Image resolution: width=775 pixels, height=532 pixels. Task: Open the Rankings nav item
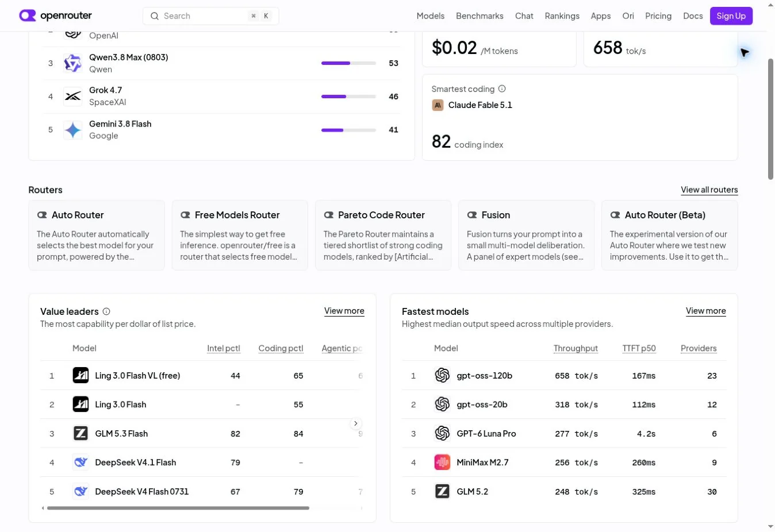[x=562, y=16]
